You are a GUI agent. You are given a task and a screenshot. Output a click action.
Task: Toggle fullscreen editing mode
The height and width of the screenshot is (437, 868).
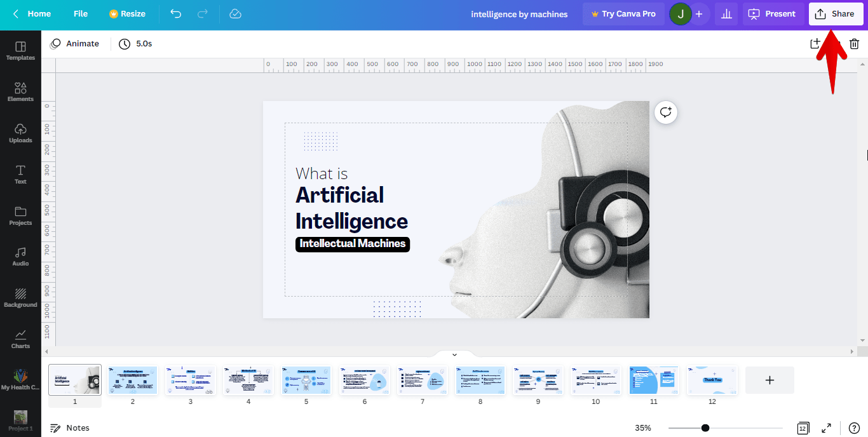827,427
